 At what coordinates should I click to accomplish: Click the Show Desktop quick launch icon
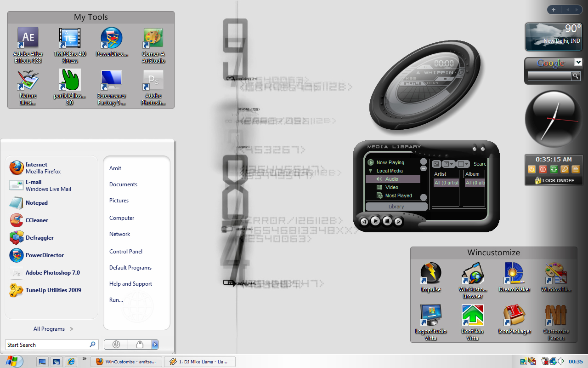(x=42, y=362)
